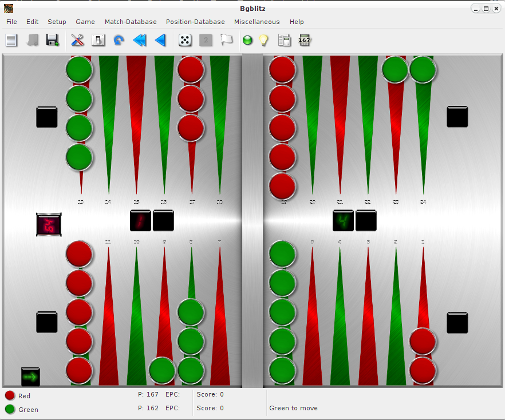
Task: Click the green arrow direction button on board
Action: [x=31, y=377]
